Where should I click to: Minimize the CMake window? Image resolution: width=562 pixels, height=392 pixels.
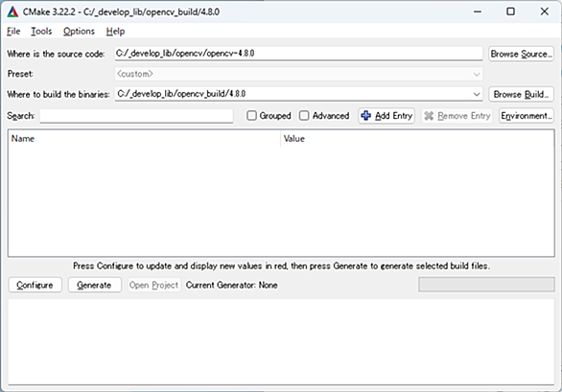[x=478, y=12]
